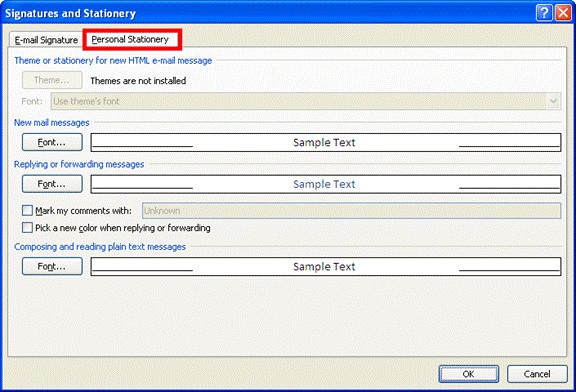Click the plain text Sample Text preview
The height and width of the screenshot is (392, 576).
(x=326, y=266)
